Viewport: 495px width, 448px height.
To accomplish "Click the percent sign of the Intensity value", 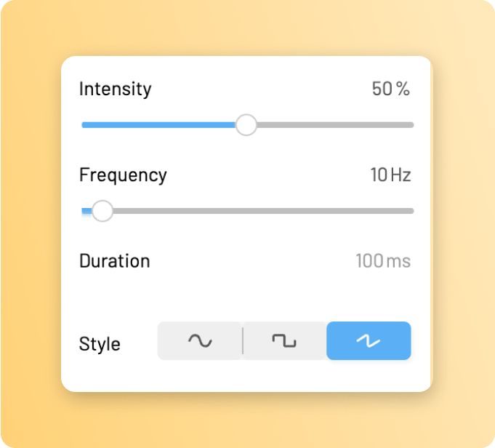I will pos(403,89).
